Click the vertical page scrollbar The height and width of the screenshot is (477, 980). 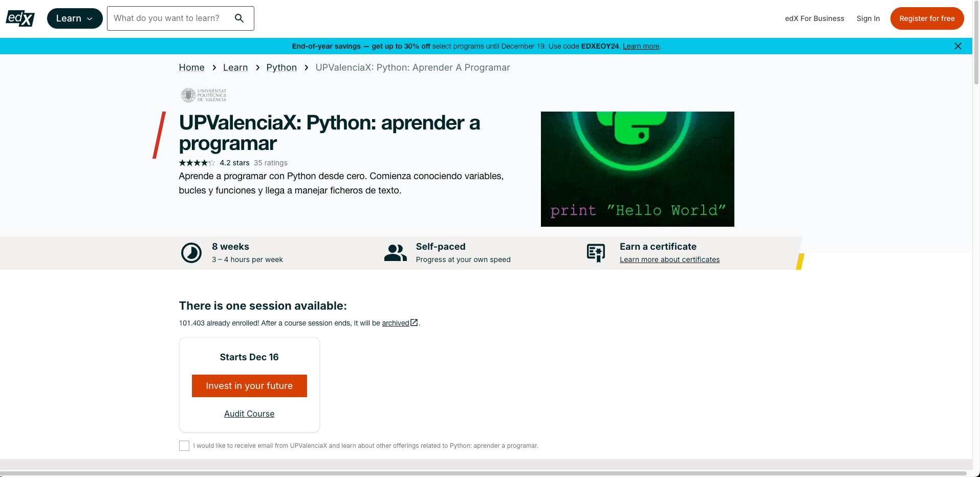[976, 44]
